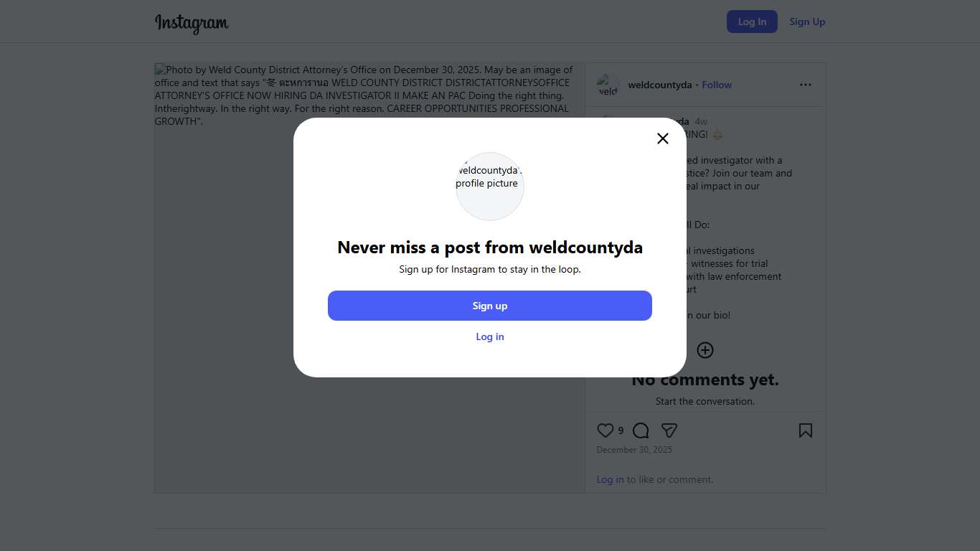
Task: Click the heart Like icon
Action: pos(606,430)
